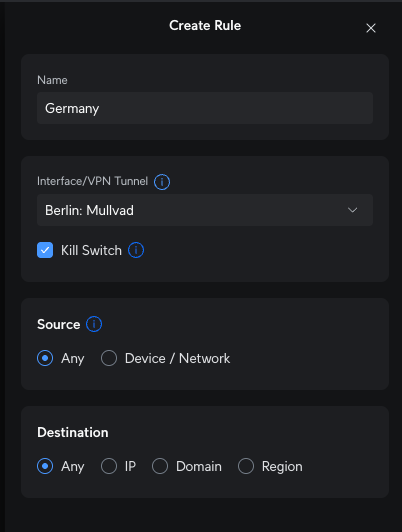
Task: Uncheck the Kill Switch checkbox
Action: tap(45, 250)
